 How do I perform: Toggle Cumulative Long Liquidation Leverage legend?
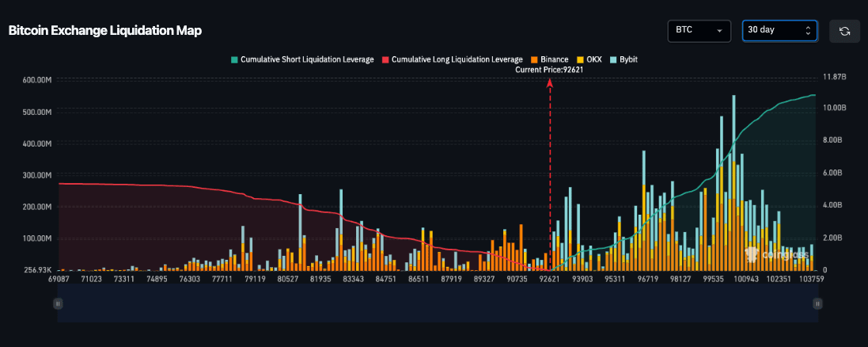point(453,59)
